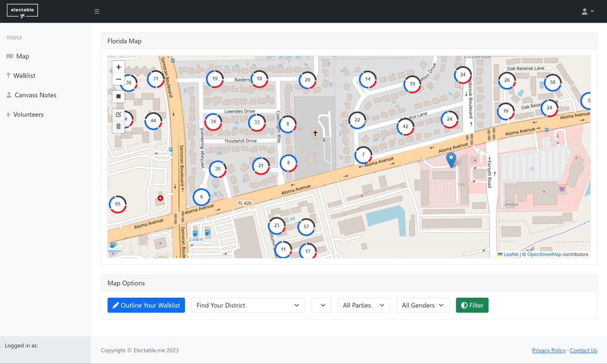Click the cluster marker labeled 22

tap(357, 120)
